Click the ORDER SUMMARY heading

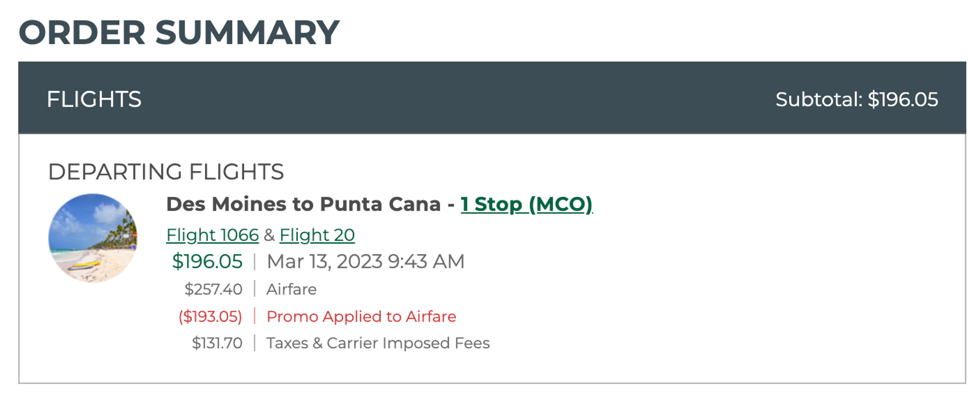tap(179, 33)
